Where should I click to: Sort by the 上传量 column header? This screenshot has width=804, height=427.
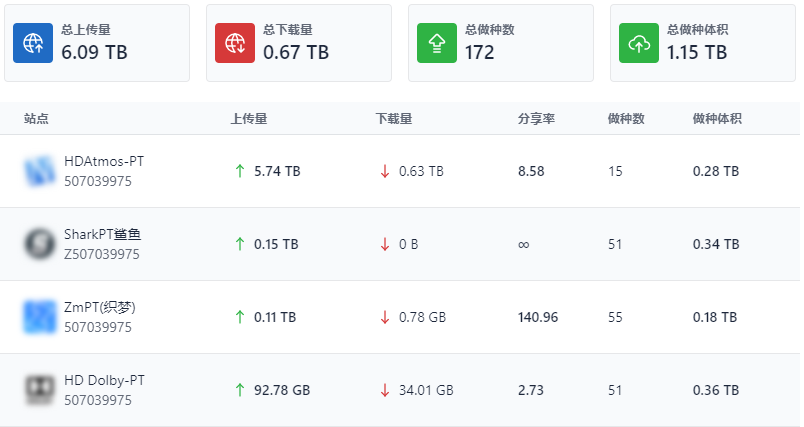249,119
